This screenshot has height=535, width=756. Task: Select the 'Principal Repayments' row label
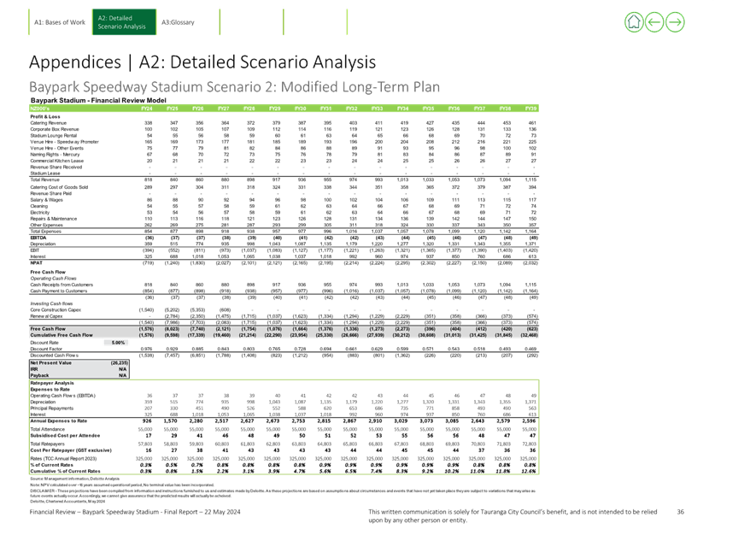click(51, 409)
